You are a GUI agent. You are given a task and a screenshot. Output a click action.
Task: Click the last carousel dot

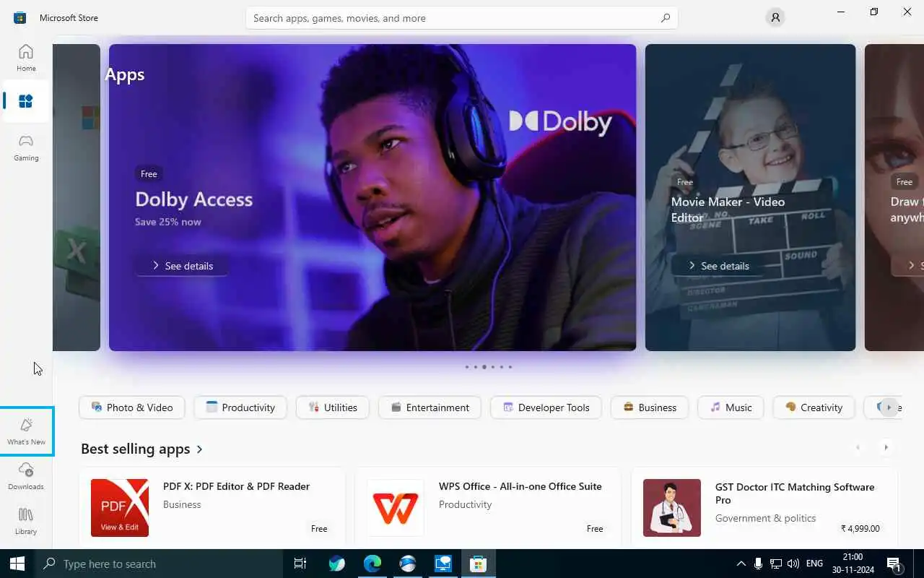[510, 367]
